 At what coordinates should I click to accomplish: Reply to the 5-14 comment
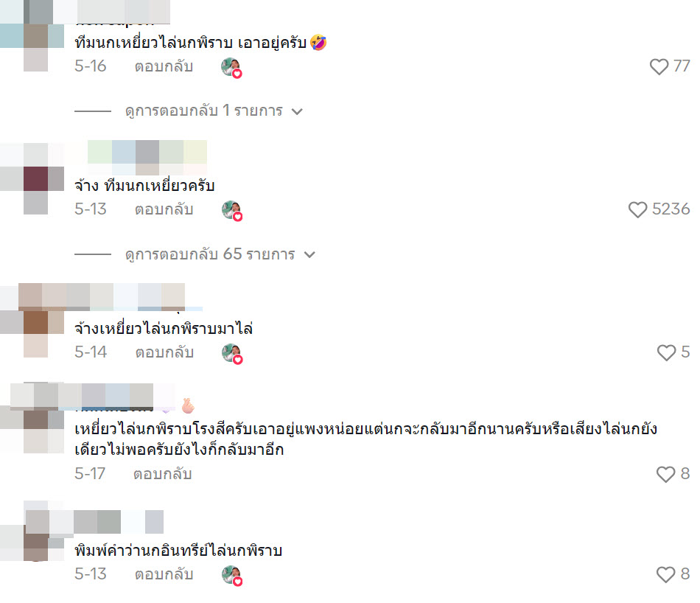tap(164, 352)
